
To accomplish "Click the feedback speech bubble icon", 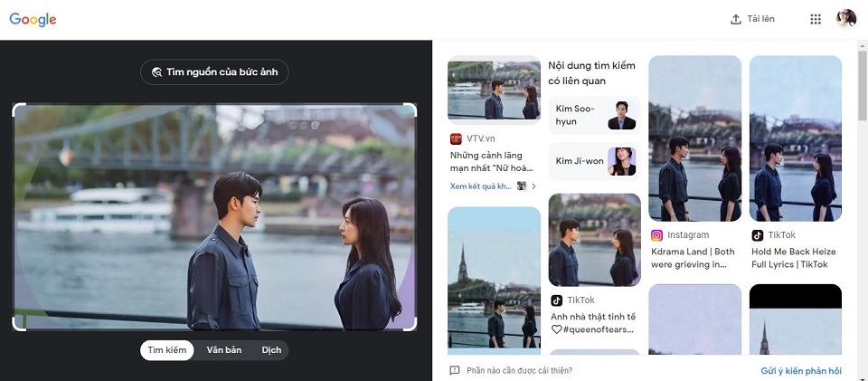I will point(455,370).
